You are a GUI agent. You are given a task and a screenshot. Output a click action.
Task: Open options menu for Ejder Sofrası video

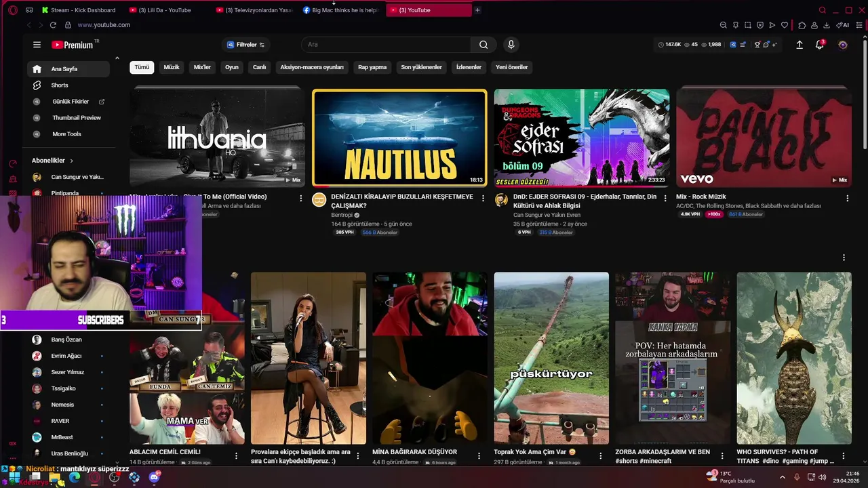click(x=665, y=198)
